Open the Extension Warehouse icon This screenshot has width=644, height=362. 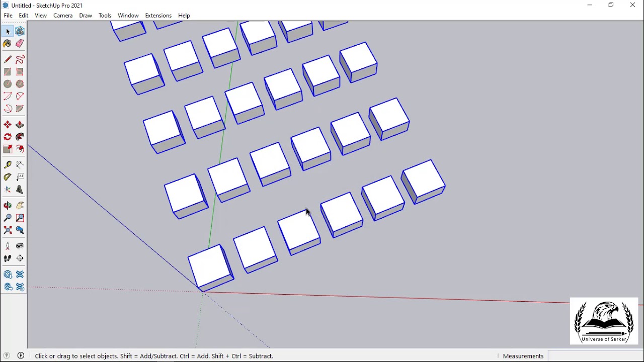[20, 275]
